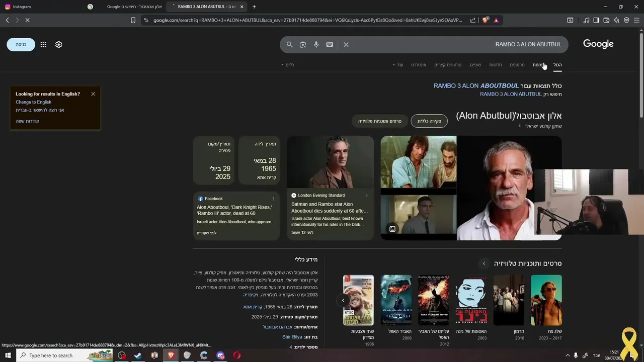
Task: Click the Steam icon in the taskbar
Action: [138, 355]
